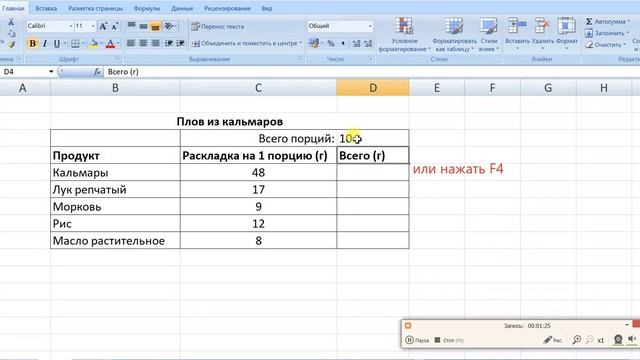Image resolution: width=640 pixels, height=360 pixels.
Task: Click the Удалить cells icon
Action: point(542,26)
